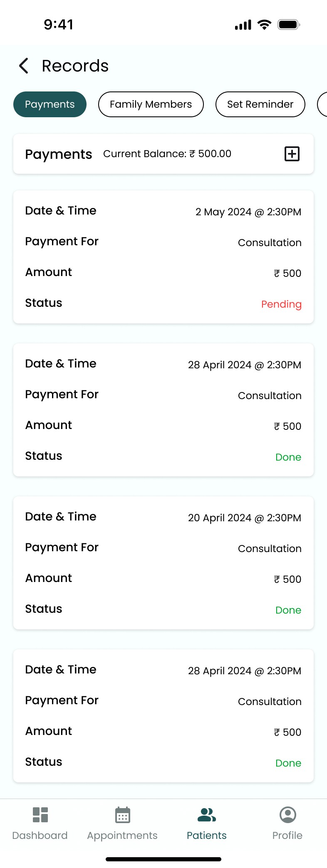The image size is (327, 868).
Task: Open the 2 May 2024 payment card
Action: click(x=163, y=257)
